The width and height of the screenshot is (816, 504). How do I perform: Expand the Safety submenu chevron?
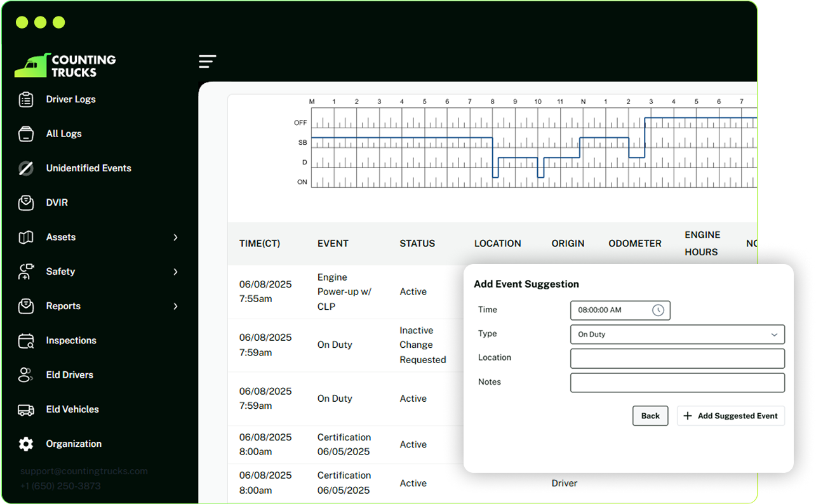point(176,272)
